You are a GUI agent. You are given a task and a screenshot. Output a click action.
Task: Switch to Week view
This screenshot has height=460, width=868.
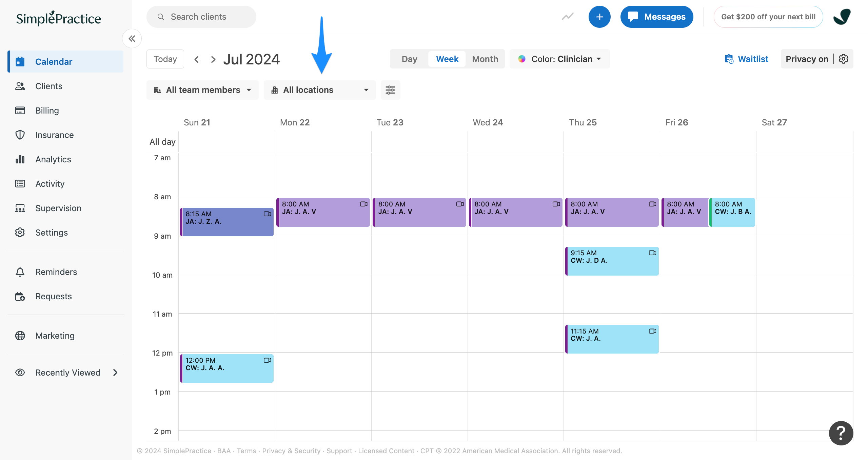tap(447, 59)
